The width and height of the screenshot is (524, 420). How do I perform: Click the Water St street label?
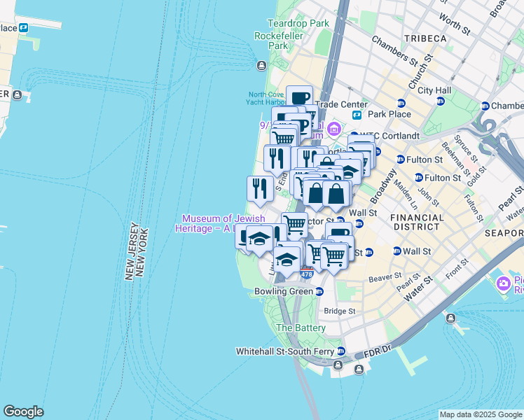coord(420,289)
